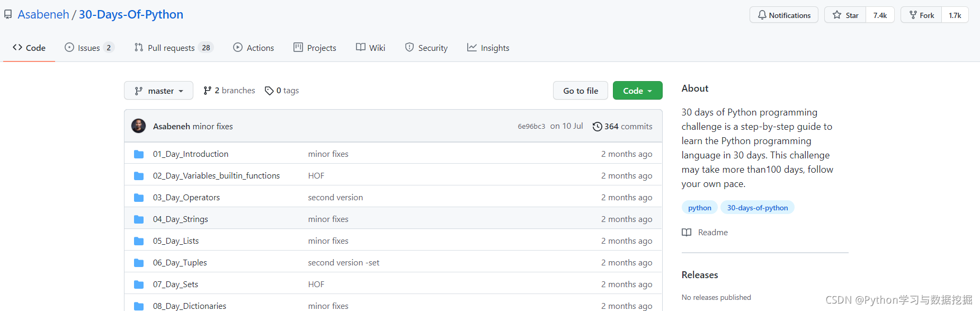Click folder icon for 04_Day_Strings
The image size is (980, 311).
pos(139,219)
